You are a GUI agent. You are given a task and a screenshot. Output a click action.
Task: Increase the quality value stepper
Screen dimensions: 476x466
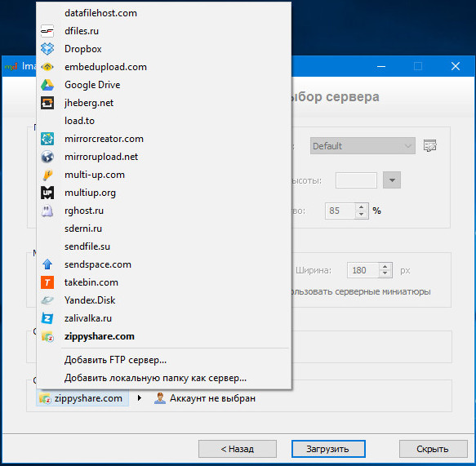361,207
